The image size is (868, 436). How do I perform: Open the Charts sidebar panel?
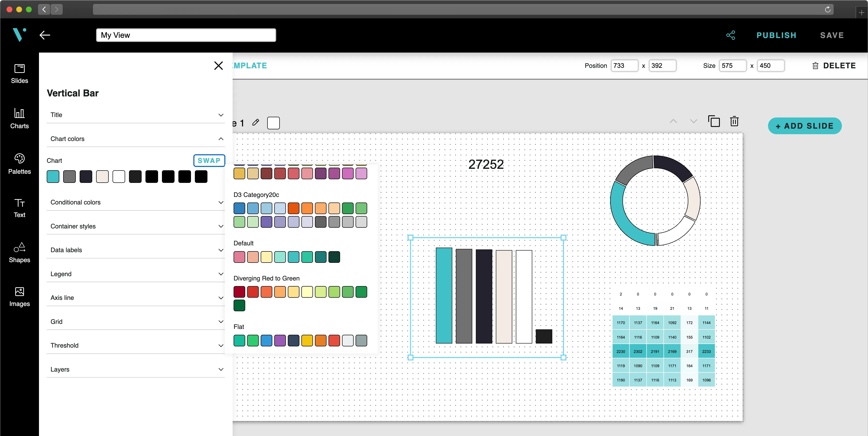pos(19,118)
